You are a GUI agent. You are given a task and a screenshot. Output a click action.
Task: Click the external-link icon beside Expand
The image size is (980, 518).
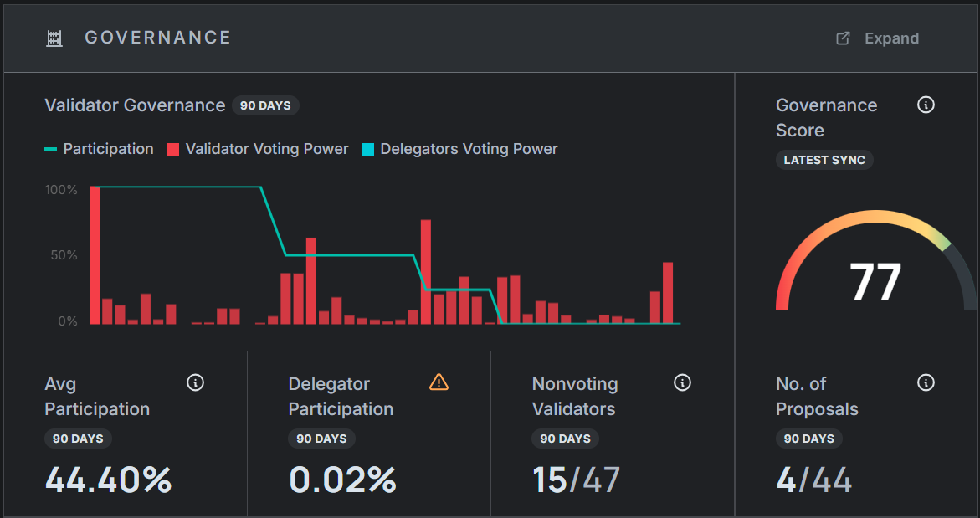coord(844,38)
